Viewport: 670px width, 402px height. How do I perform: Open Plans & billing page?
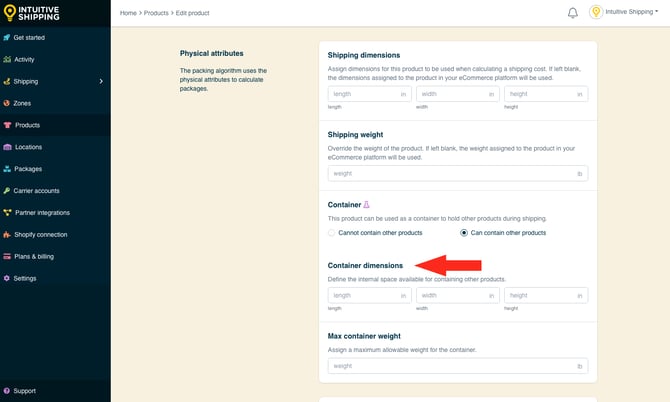coord(34,256)
